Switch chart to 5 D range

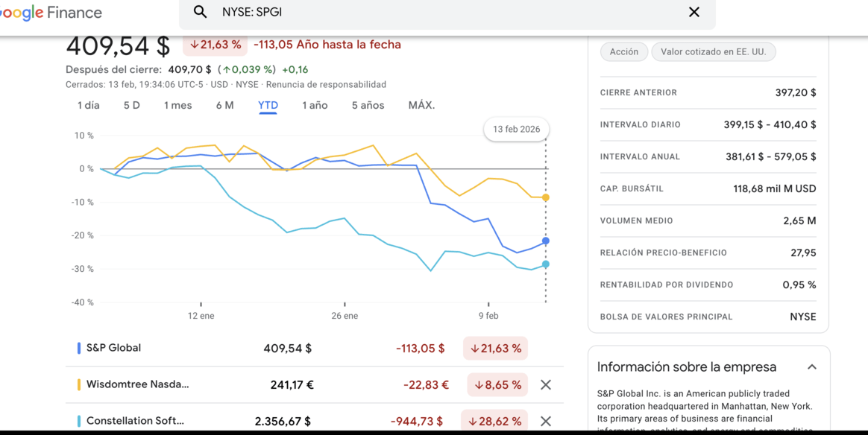pyautogui.click(x=131, y=105)
